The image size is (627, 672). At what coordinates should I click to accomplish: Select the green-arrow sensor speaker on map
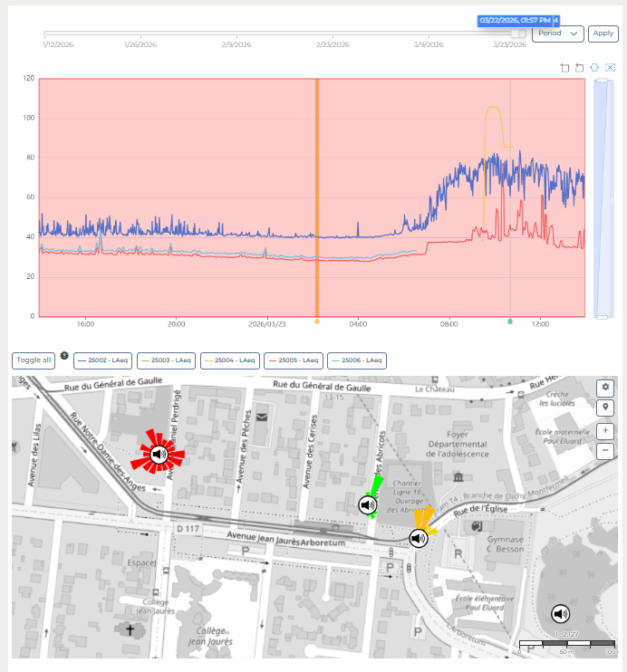(367, 504)
